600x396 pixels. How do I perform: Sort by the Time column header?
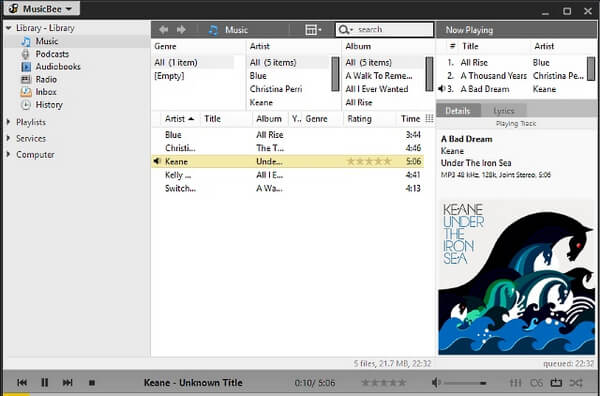pos(411,119)
